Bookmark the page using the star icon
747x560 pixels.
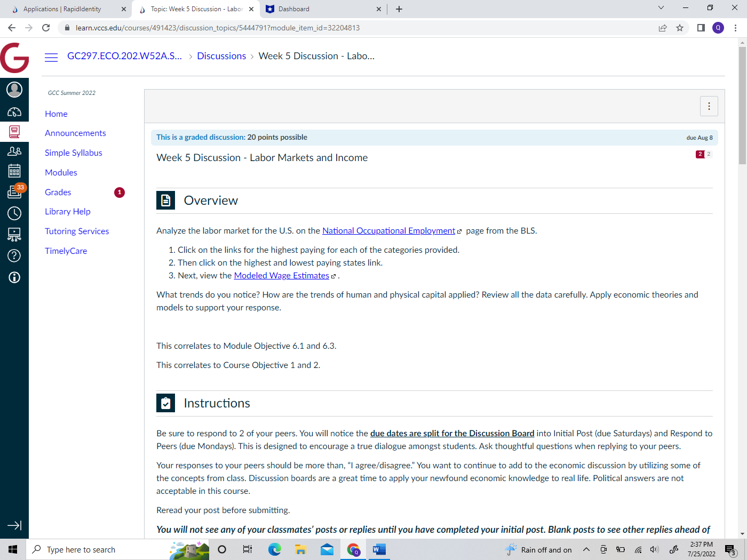tap(680, 27)
